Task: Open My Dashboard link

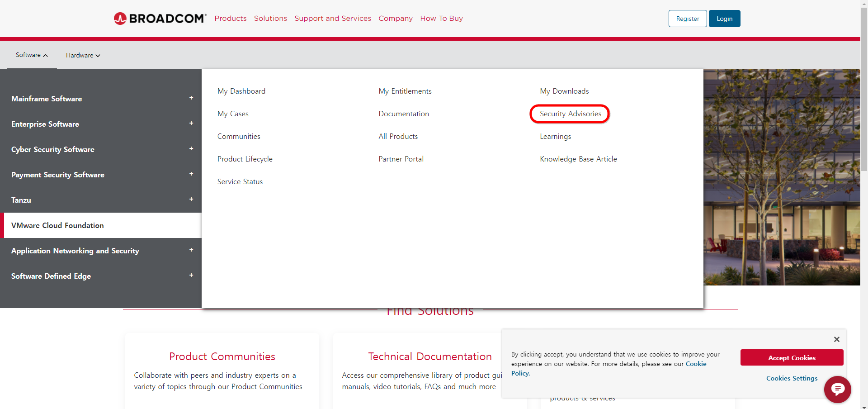Action: coord(241,91)
